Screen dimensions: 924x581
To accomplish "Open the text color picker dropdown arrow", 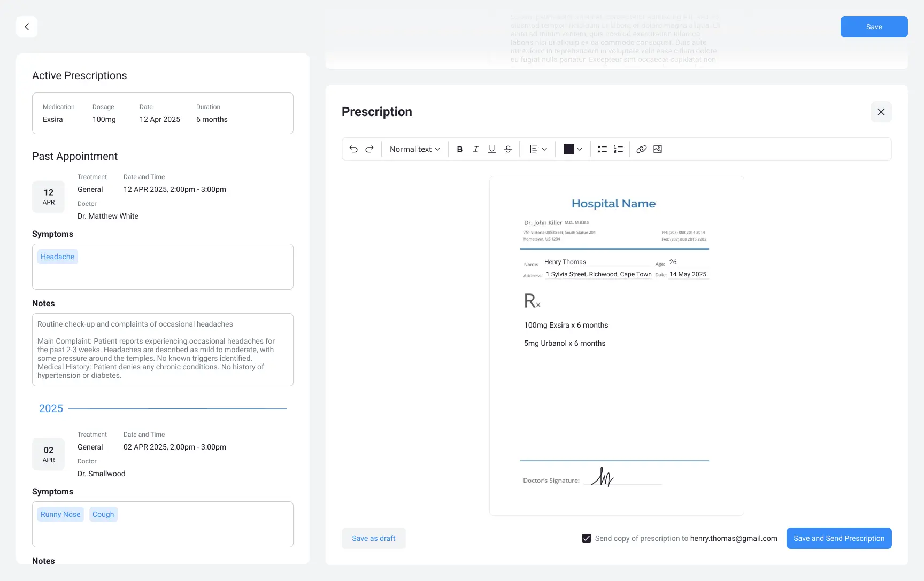I will pos(580,149).
